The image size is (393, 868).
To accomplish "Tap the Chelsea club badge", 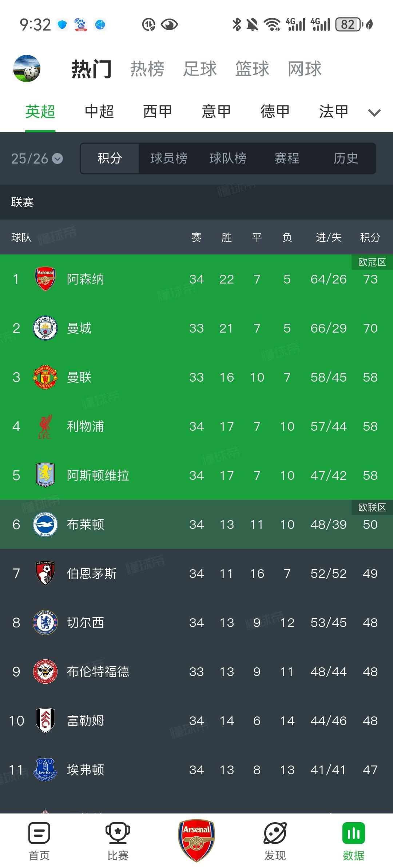I will click(x=45, y=623).
